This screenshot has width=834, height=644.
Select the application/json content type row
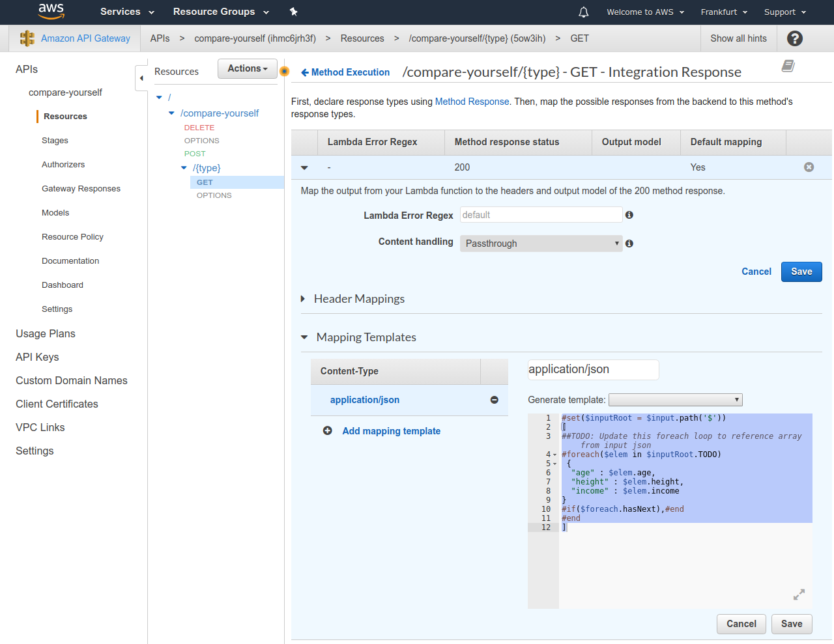409,400
